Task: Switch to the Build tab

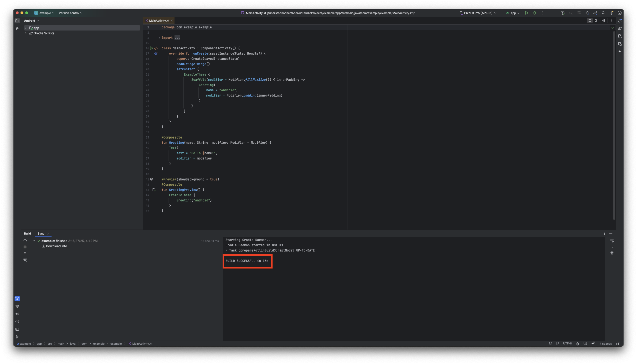Action: click(x=28, y=233)
